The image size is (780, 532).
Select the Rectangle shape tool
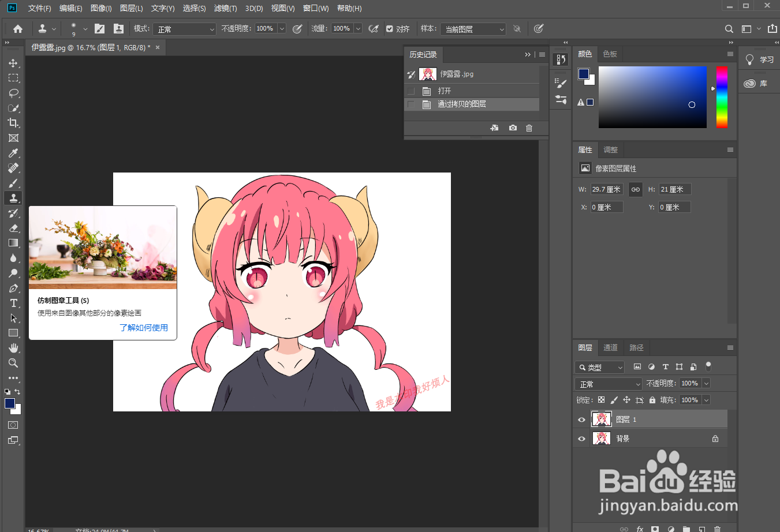coord(13,333)
